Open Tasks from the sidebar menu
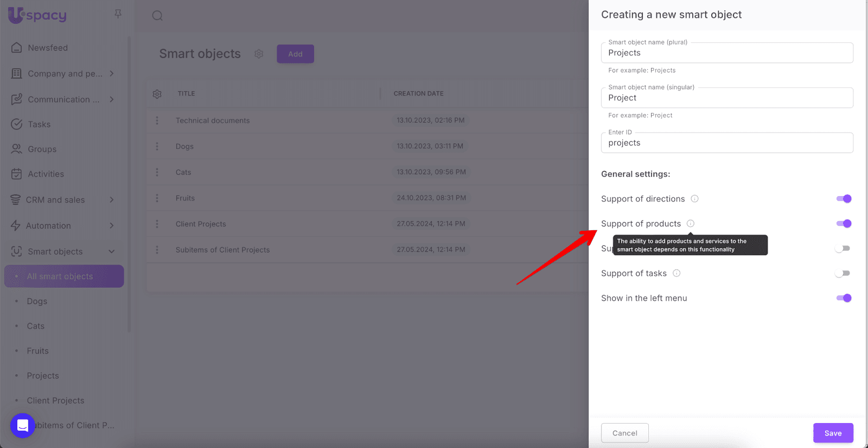This screenshot has height=448, width=868. [x=39, y=124]
